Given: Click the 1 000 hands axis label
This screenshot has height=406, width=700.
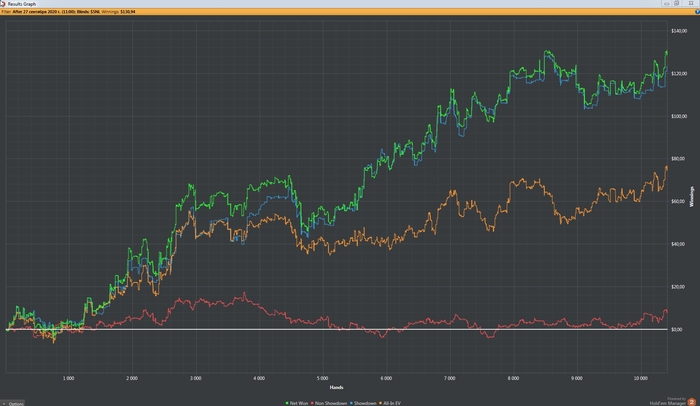Looking at the screenshot, I should pos(68,378).
